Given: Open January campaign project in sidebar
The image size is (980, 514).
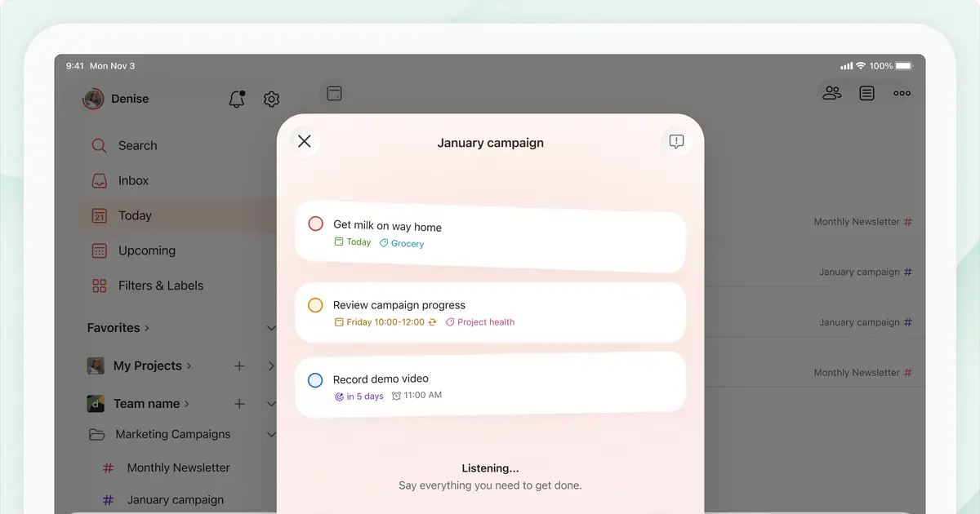Looking at the screenshot, I should (x=175, y=499).
